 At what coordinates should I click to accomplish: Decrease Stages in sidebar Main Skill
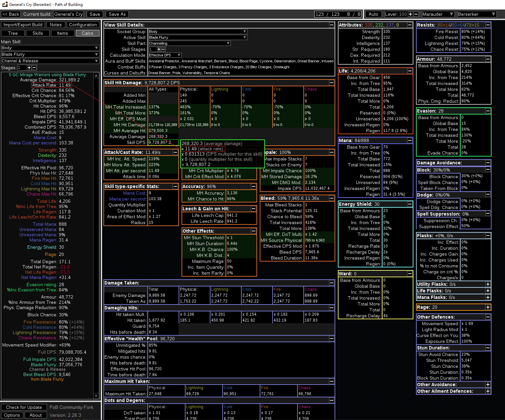point(34,68)
